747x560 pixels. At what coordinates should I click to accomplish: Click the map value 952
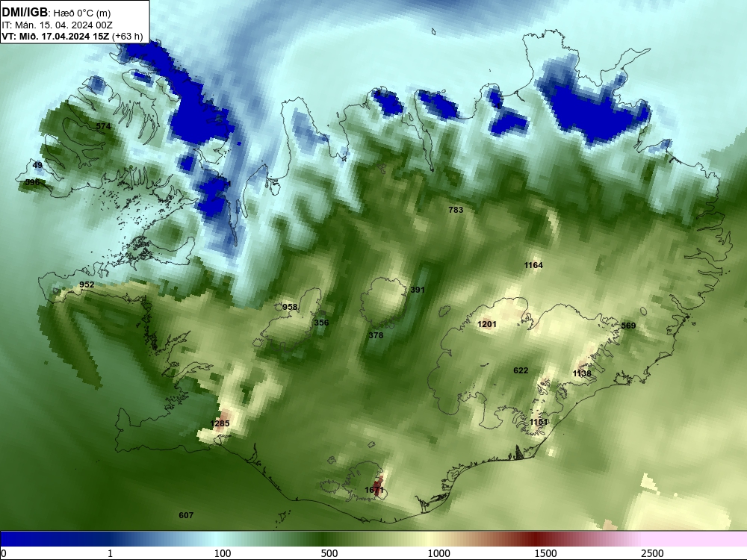tap(87, 284)
